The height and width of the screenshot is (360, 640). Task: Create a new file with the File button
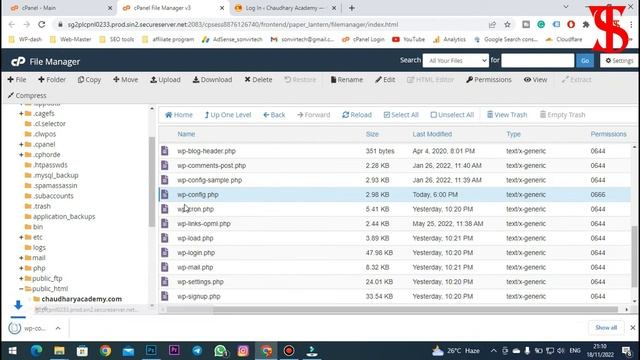(x=17, y=80)
